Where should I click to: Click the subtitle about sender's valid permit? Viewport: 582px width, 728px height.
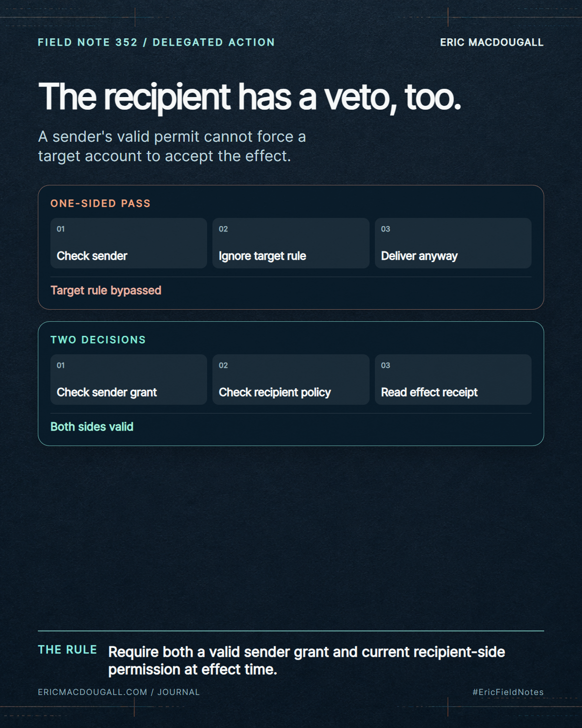point(172,146)
